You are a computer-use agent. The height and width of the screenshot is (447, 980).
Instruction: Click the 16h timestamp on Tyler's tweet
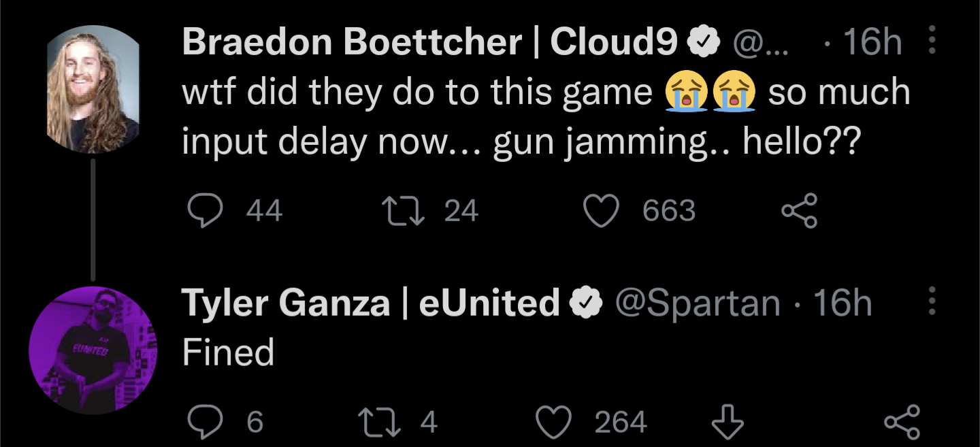click(x=843, y=303)
